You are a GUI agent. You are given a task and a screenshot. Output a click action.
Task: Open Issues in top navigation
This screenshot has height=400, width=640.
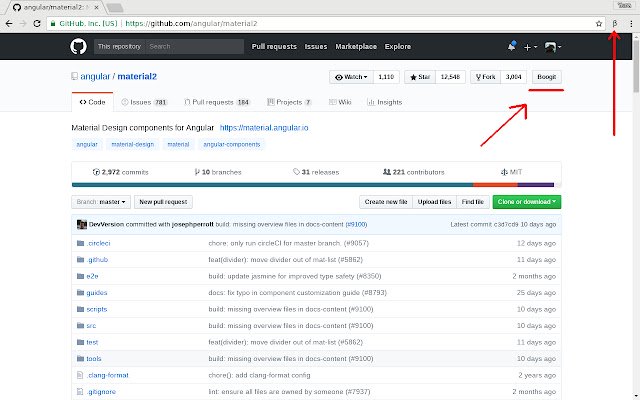pyautogui.click(x=316, y=47)
